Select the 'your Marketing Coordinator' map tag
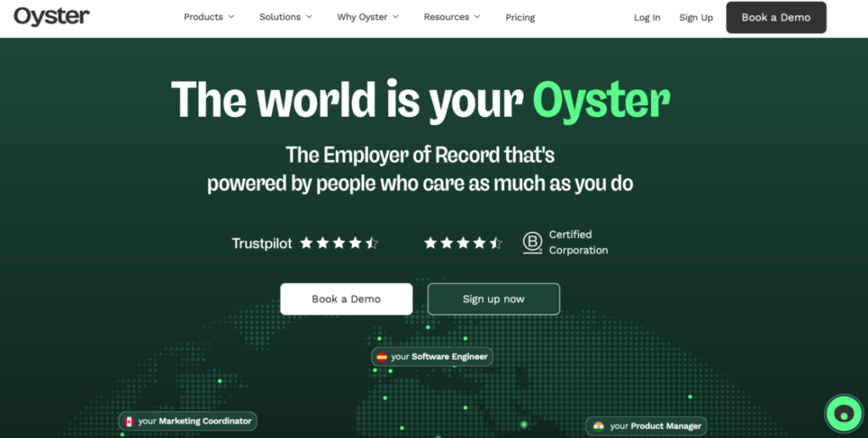The width and height of the screenshot is (868, 438). coord(187,421)
